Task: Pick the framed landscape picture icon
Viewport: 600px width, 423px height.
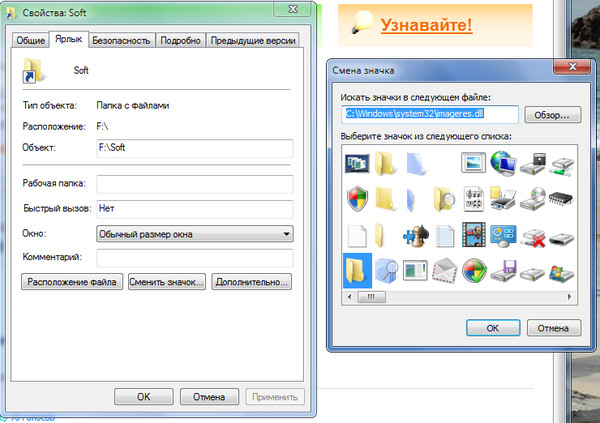Action: pos(473,163)
